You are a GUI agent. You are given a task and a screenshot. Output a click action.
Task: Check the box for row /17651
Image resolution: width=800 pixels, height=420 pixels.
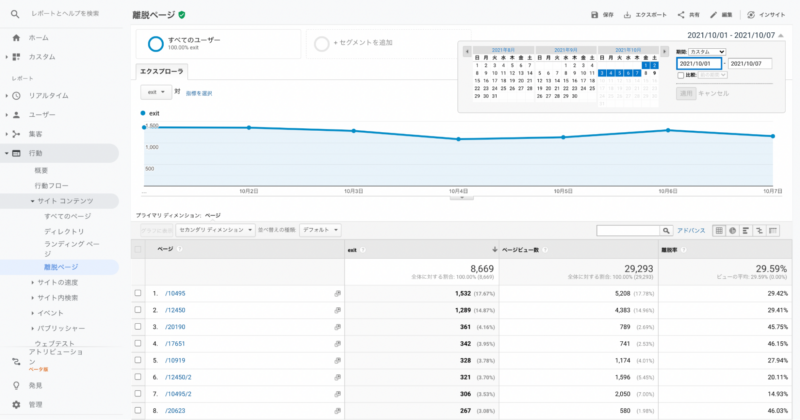point(138,343)
